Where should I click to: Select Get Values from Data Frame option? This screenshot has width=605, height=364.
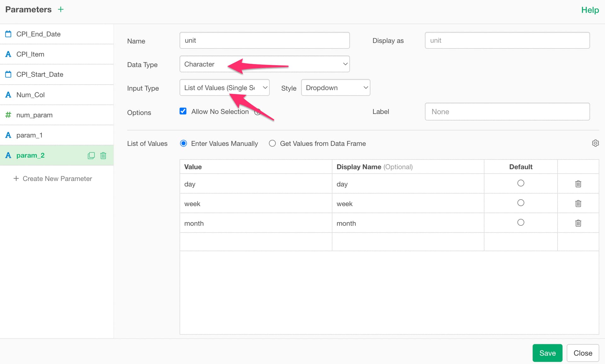click(x=272, y=144)
